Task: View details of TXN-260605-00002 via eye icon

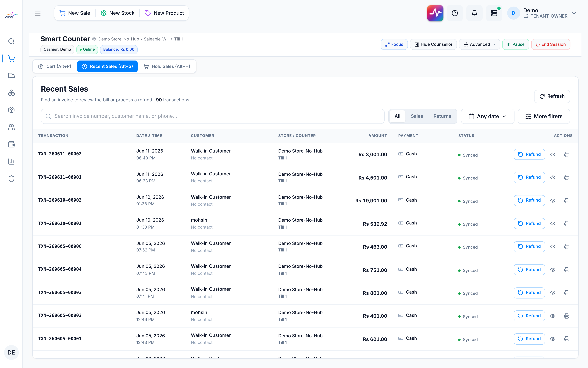Action: point(553,316)
